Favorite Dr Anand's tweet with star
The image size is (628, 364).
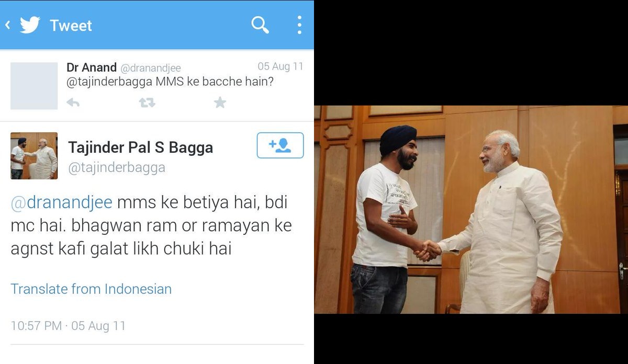[220, 103]
